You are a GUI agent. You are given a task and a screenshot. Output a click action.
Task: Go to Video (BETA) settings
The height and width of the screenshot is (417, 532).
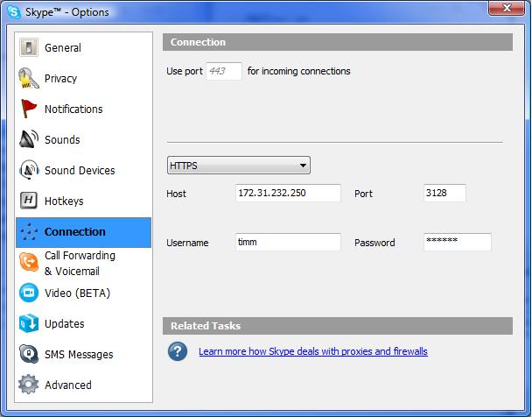[83, 293]
